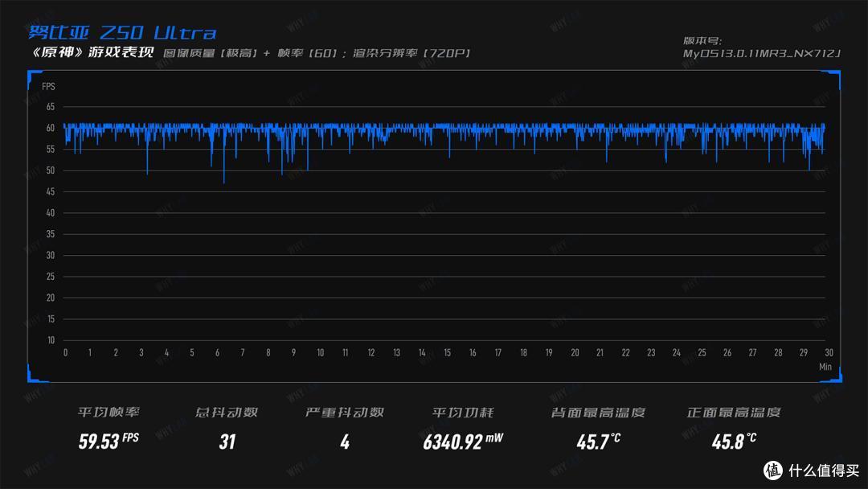Click the 严重抖动数 label

[x=345, y=412]
